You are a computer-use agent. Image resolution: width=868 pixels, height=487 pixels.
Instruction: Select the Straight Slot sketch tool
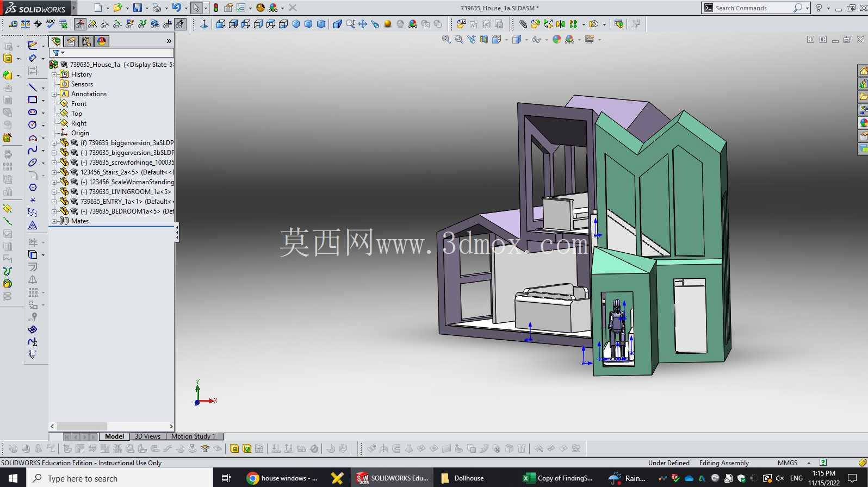(33, 113)
